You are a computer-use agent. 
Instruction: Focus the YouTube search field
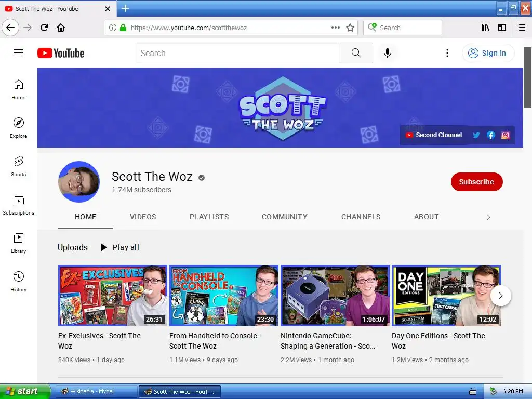coord(238,53)
